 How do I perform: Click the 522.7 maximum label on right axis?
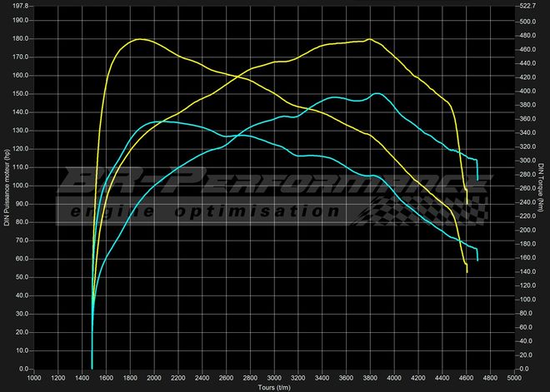[528, 5]
